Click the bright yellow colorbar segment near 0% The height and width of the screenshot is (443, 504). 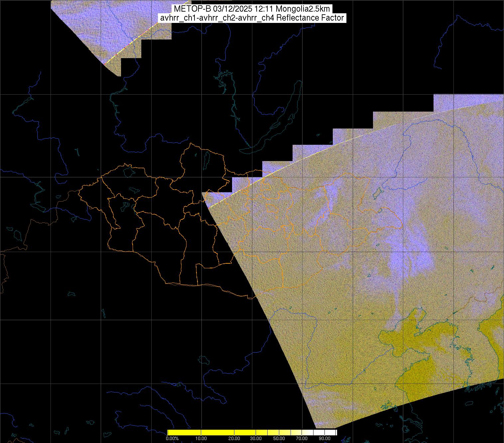[180, 432]
